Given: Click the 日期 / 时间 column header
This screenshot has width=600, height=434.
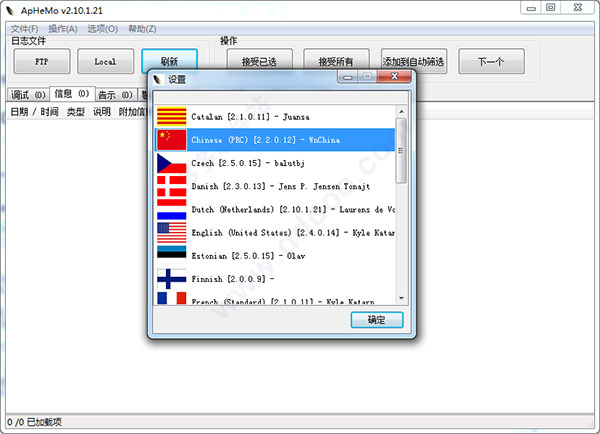Looking at the screenshot, I should point(34,112).
